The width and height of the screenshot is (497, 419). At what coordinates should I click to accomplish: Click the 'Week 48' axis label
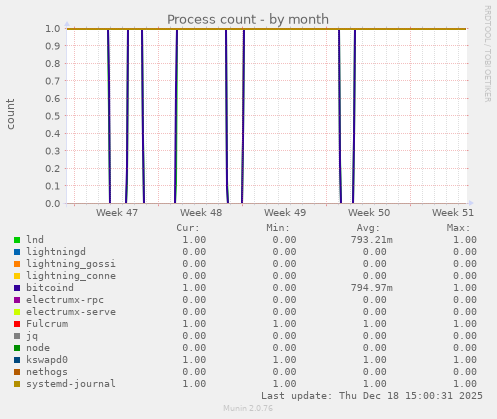[x=201, y=212]
